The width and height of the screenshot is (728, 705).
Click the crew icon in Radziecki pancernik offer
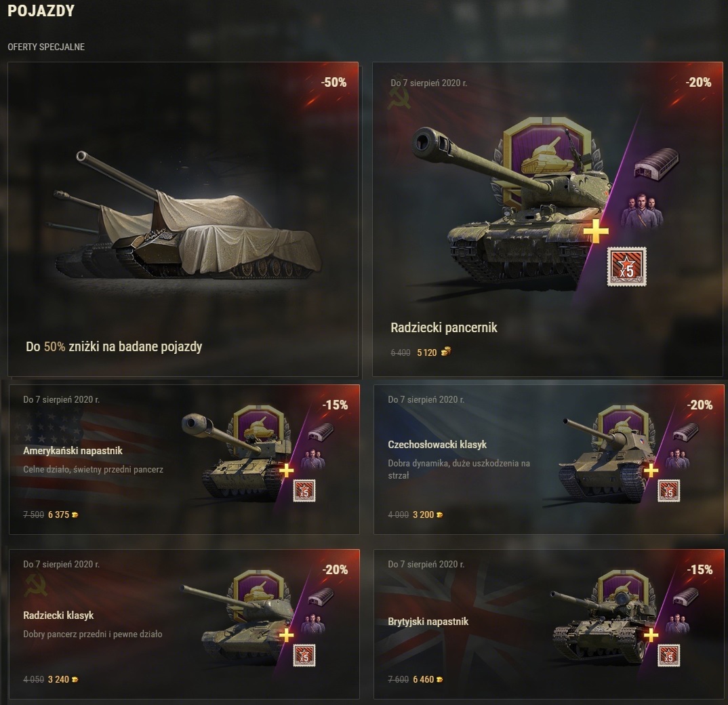(x=642, y=210)
